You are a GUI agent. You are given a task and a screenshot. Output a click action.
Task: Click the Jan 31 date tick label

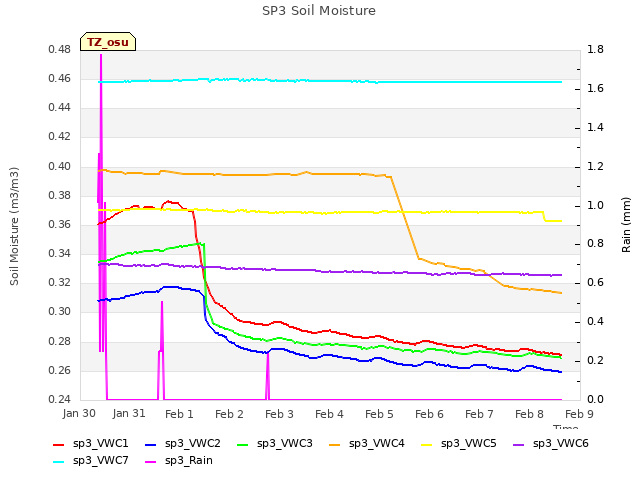tap(129, 413)
